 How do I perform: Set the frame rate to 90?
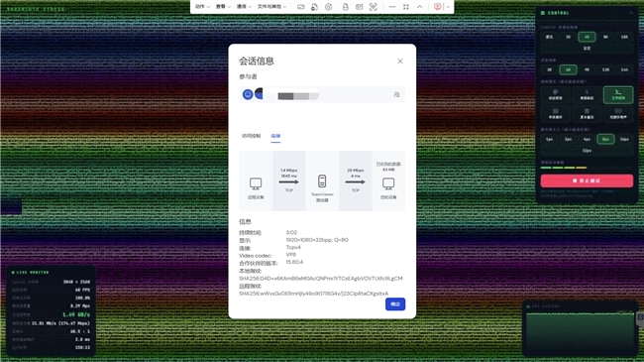[587, 70]
